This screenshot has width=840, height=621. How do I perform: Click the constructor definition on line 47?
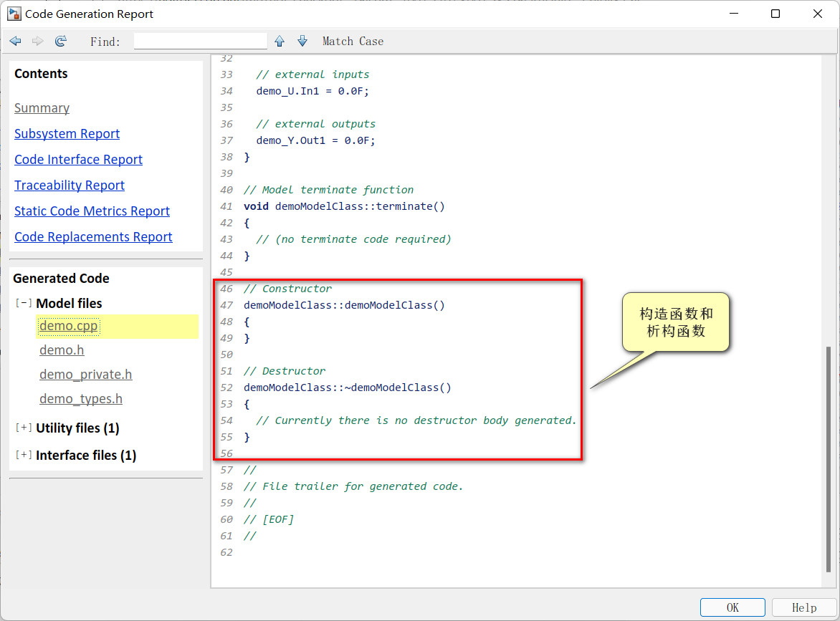click(x=344, y=305)
